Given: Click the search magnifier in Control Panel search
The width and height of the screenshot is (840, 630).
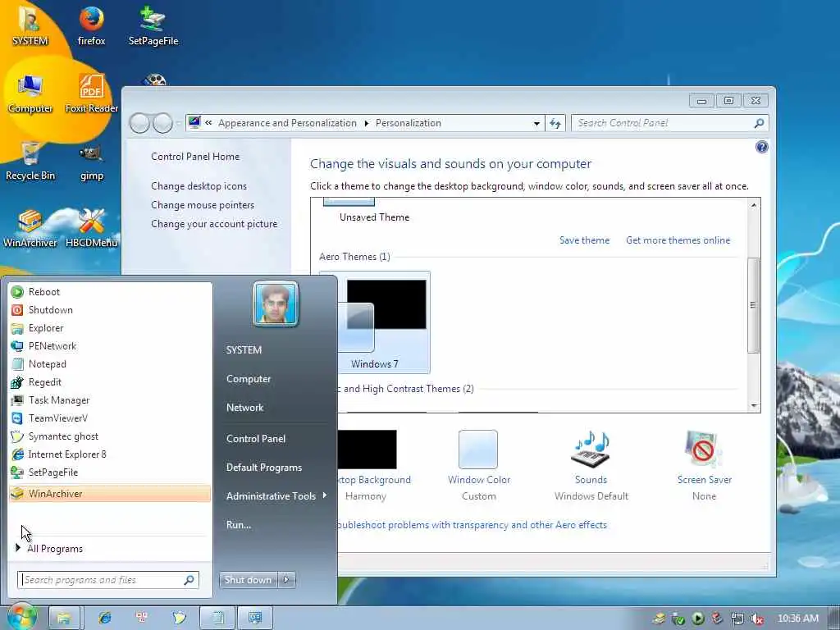Looking at the screenshot, I should [x=759, y=123].
